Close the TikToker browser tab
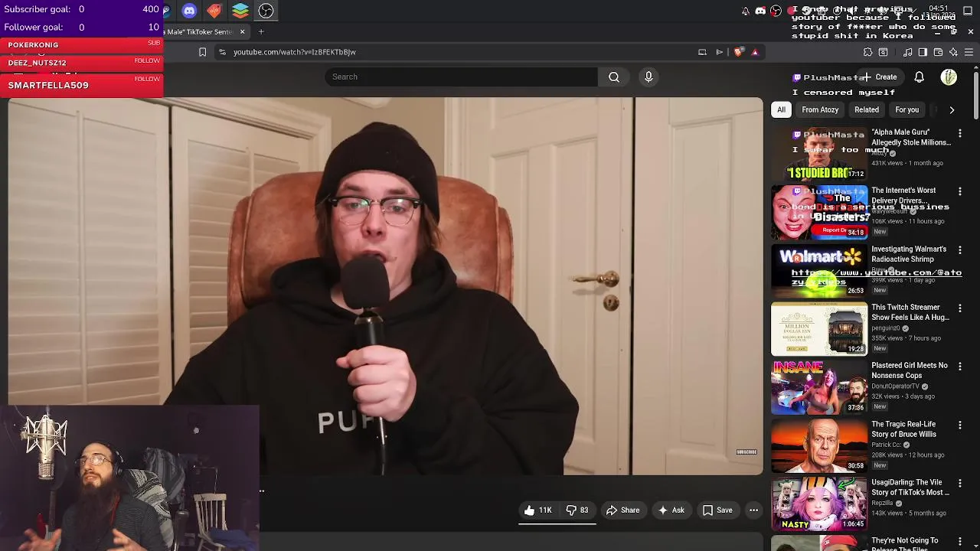The image size is (980, 551). tap(242, 31)
